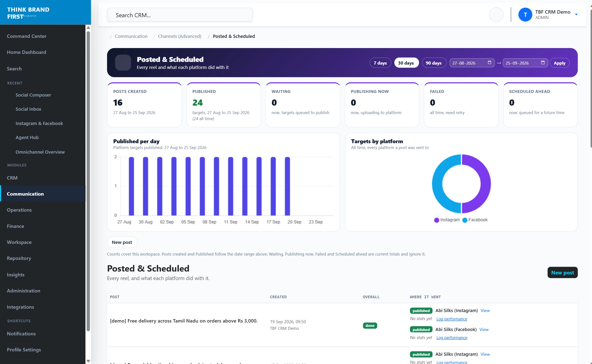Screen dimensions: 592x364
Task: Click the Apply date range button
Action: (x=559, y=63)
